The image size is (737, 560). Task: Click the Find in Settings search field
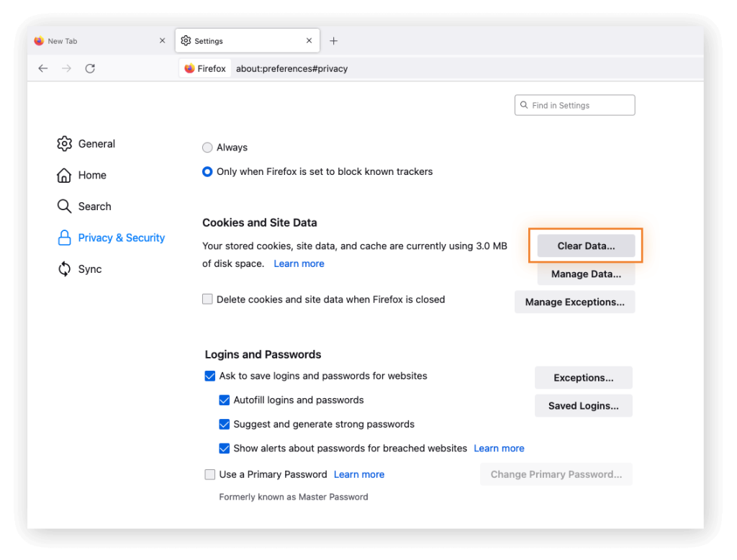(575, 105)
